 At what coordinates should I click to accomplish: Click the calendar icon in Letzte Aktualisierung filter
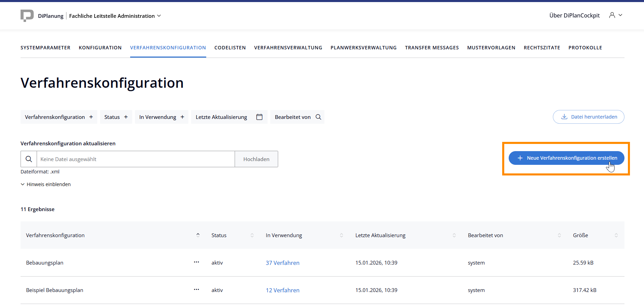259,117
